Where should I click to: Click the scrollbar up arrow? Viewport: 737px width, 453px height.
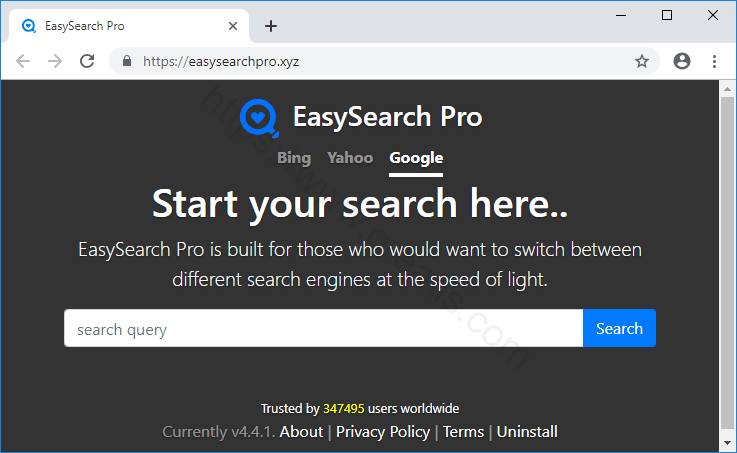pos(728,88)
